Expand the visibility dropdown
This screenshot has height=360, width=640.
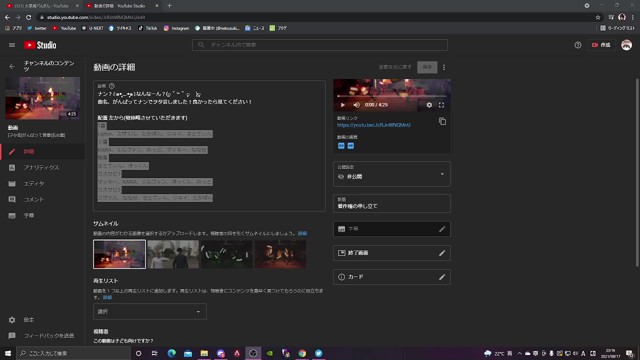tap(392, 174)
